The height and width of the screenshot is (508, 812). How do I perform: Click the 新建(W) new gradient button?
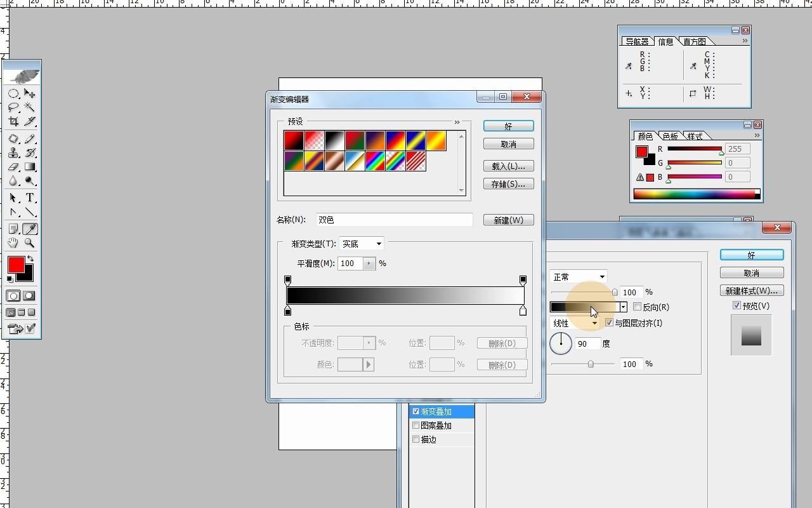(x=508, y=220)
